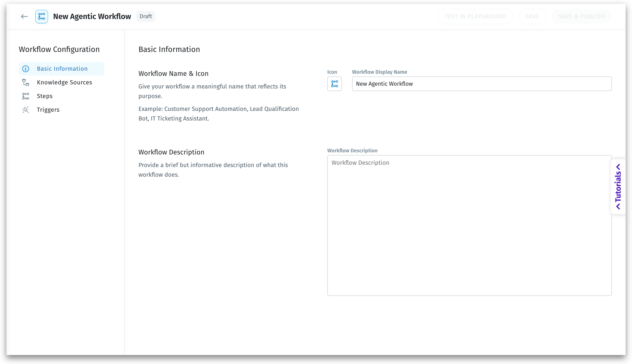Click the Knowledge Sources sidebar icon
Viewport: 632px width, 364px height.
26,83
